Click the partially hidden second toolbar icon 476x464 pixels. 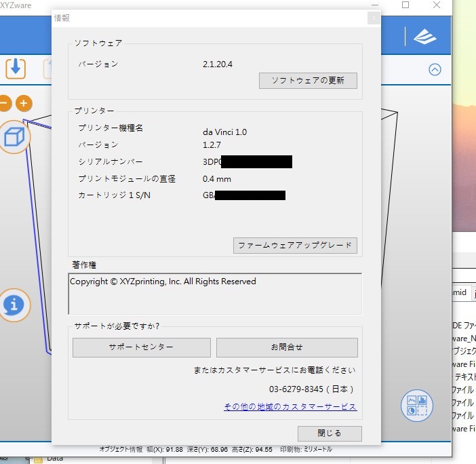(x=49, y=69)
